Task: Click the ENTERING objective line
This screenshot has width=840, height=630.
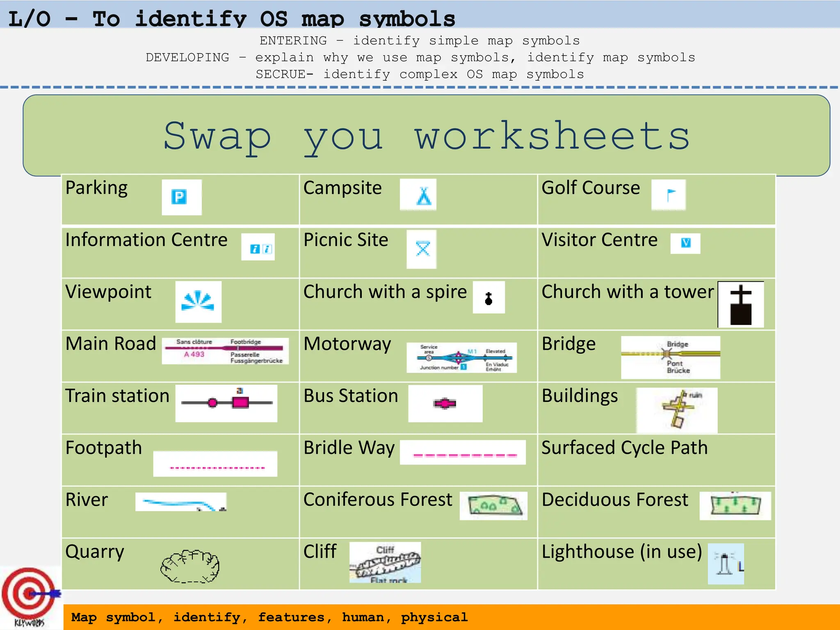Action: point(420,41)
